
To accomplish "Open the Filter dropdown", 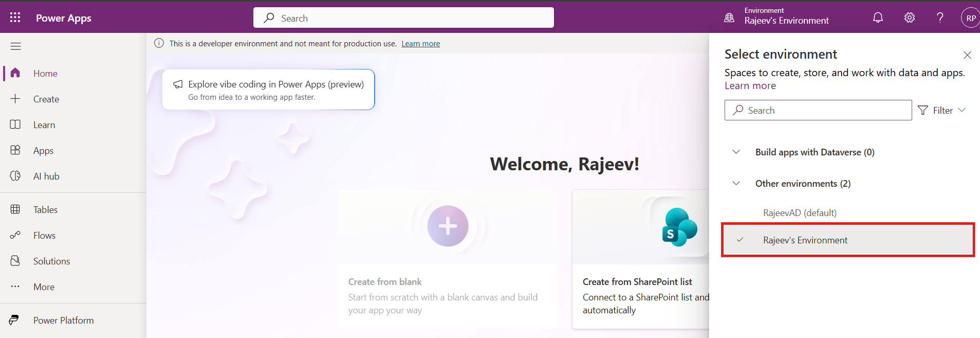I will tap(942, 110).
